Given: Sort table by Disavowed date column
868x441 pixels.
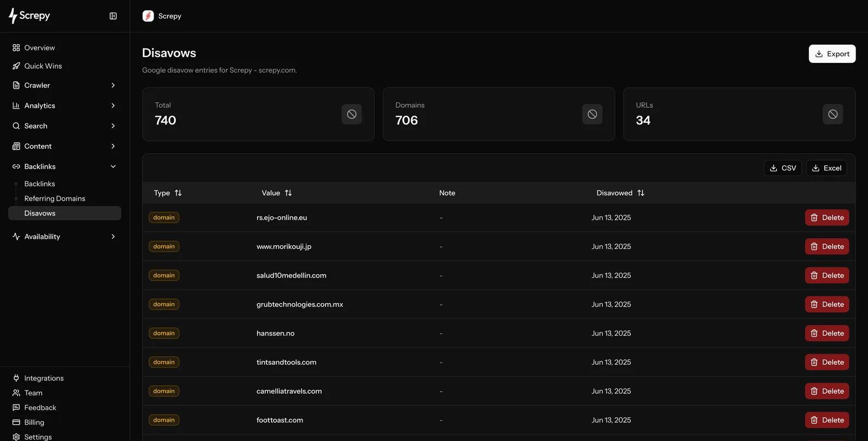Looking at the screenshot, I should [620, 193].
